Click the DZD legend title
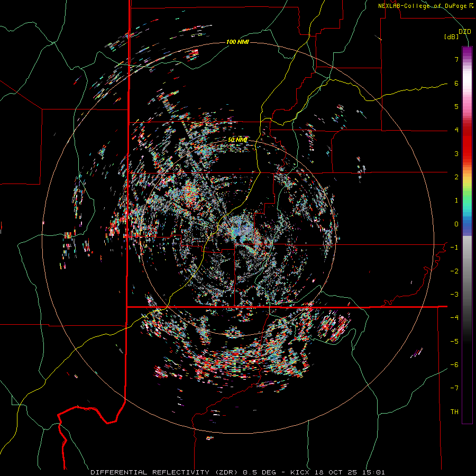 [465, 32]
